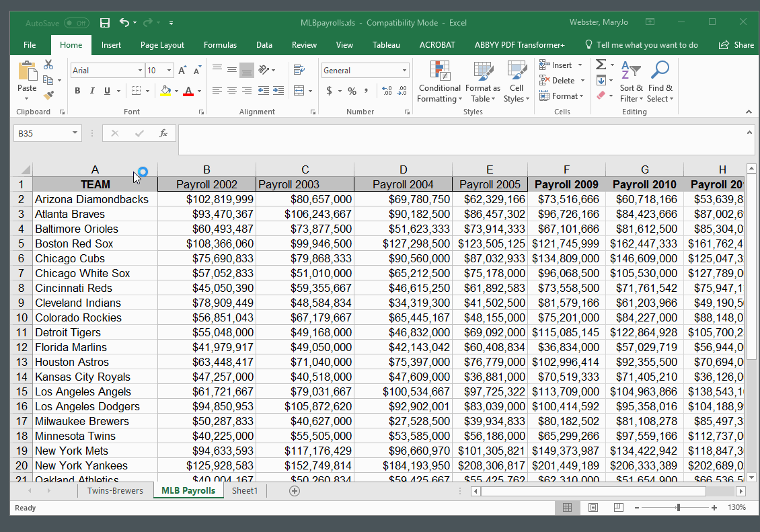Open the Insert ribbon tab
Viewport: 760px width, 532px height.
pyautogui.click(x=111, y=44)
